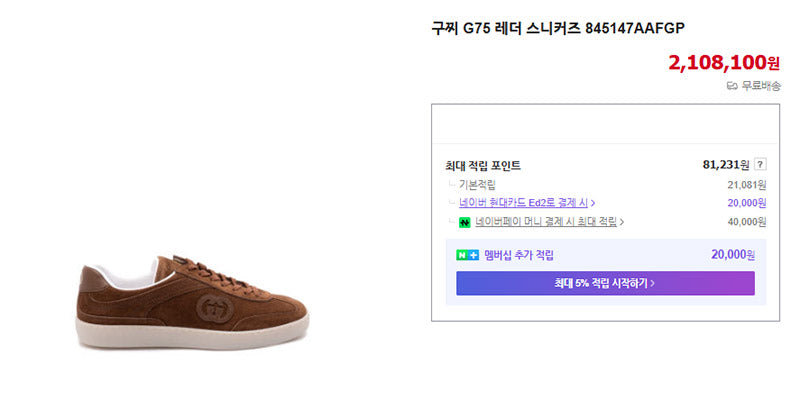The width and height of the screenshot is (800, 400).
Task: Expand the arrow beside 네이버 현대카드 link
Action: pyautogui.click(x=593, y=203)
